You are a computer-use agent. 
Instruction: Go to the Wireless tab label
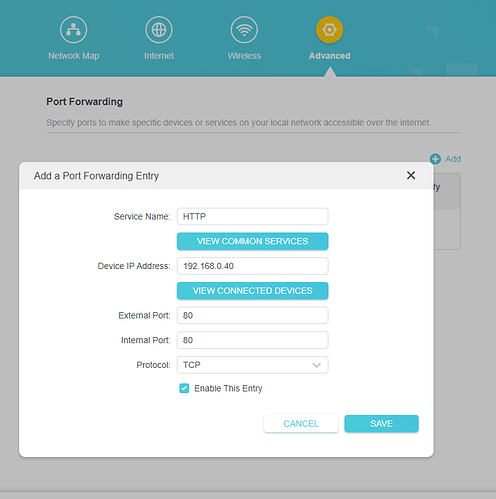(244, 56)
